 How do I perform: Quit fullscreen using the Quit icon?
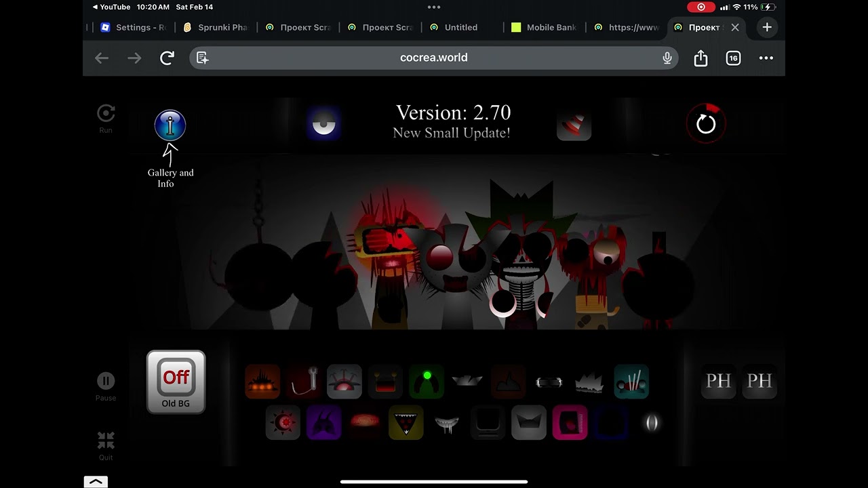[x=106, y=445]
